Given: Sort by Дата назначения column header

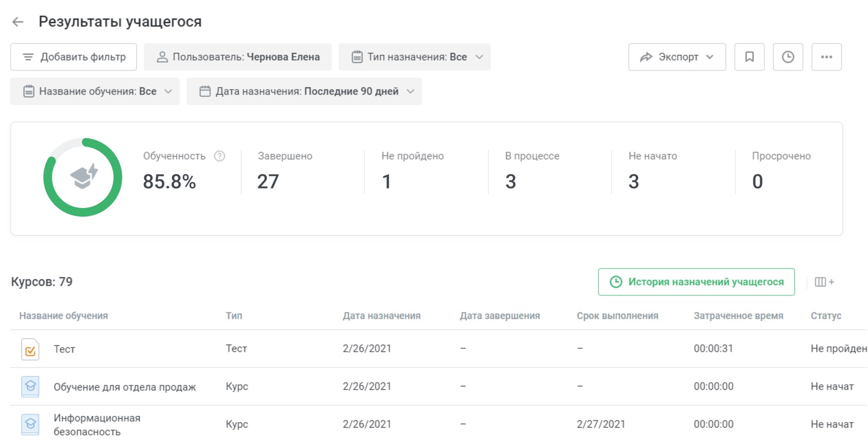Looking at the screenshot, I should tap(381, 316).
